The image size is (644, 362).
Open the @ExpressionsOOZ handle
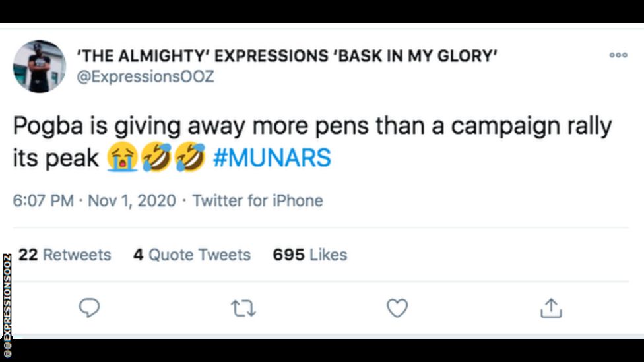(146, 76)
